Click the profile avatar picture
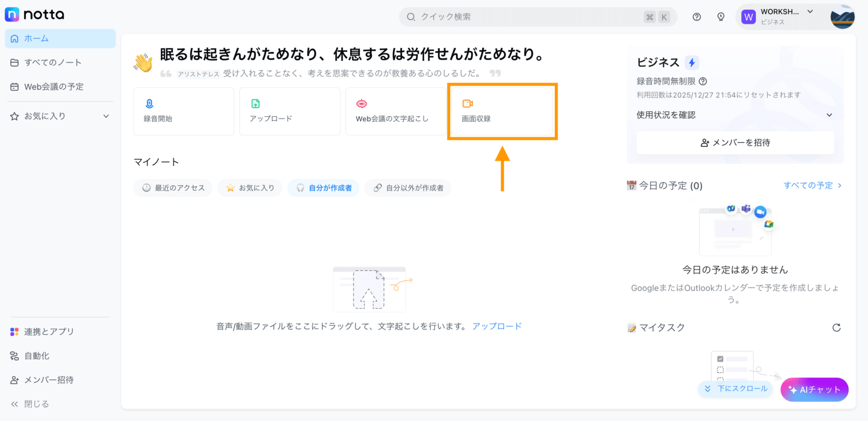 tap(843, 17)
